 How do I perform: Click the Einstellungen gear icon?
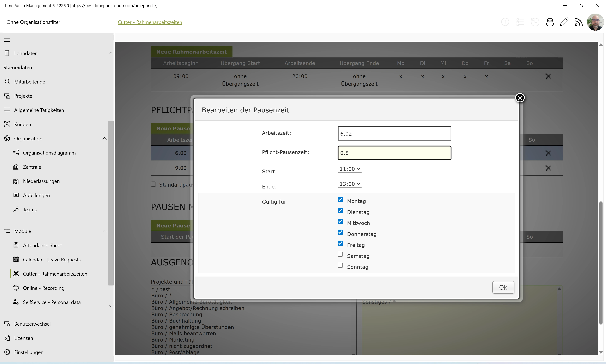7,352
